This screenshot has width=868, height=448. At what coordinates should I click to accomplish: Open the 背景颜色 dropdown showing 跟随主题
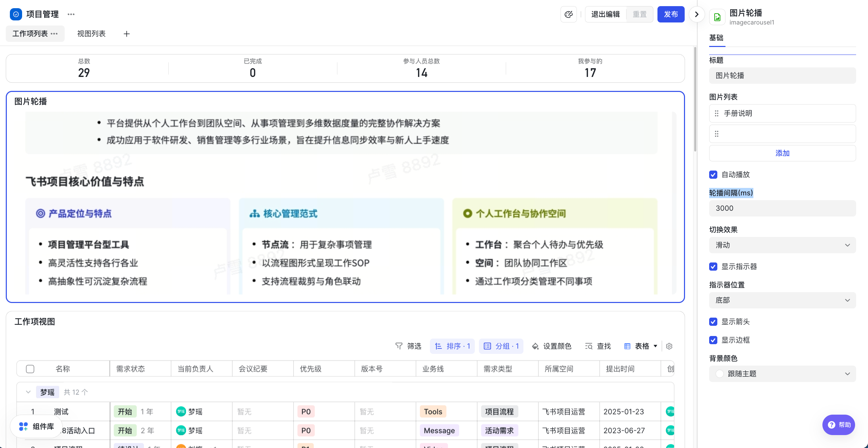pos(782,374)
